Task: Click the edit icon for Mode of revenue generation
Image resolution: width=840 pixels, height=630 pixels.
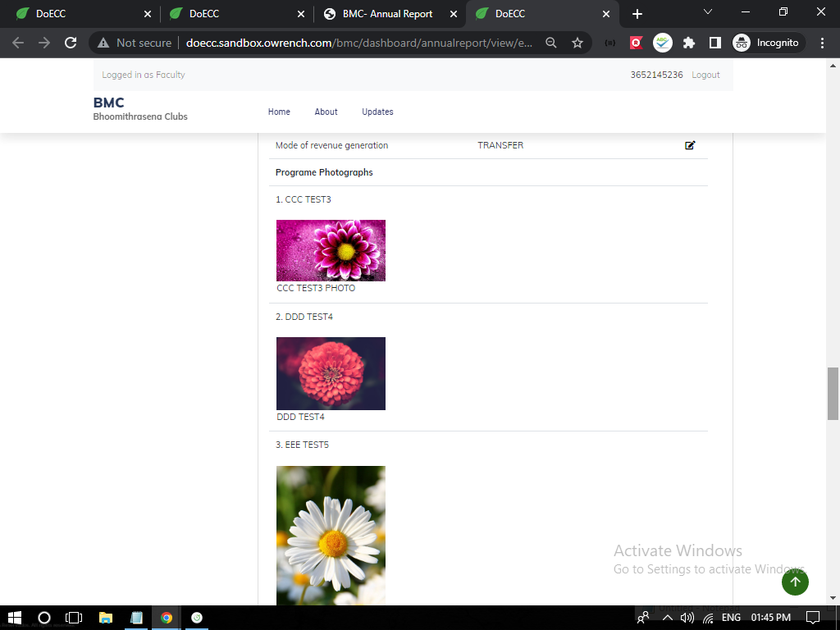Action: (690, 145)
